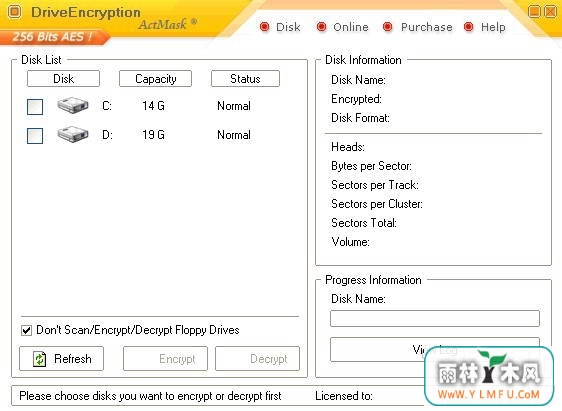Screen dimensions: 562x411
Task: Check the box for drive D:
Action: tap(35, 135)
